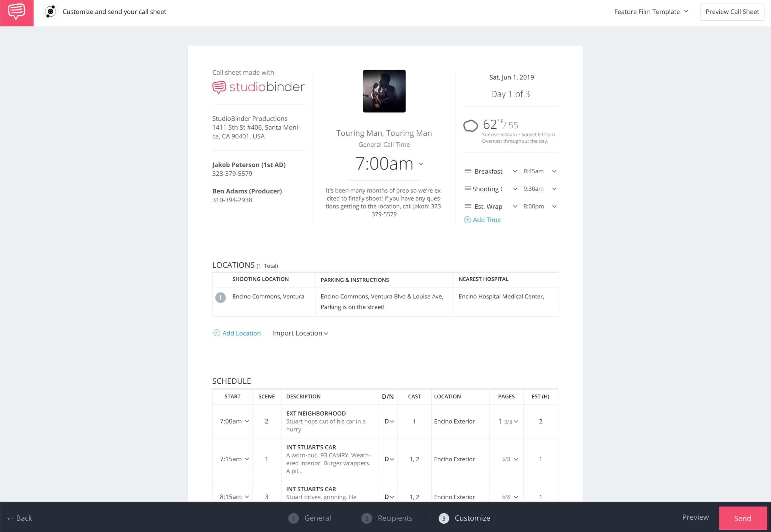
Task: Click the Touring Man photo thumbnail
Action: pyautogui.click(x=384, y=91)
